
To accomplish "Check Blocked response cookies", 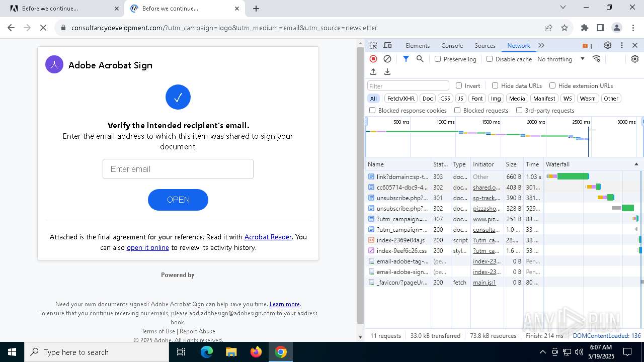I will pyautogui.click(x=372, y=110).
